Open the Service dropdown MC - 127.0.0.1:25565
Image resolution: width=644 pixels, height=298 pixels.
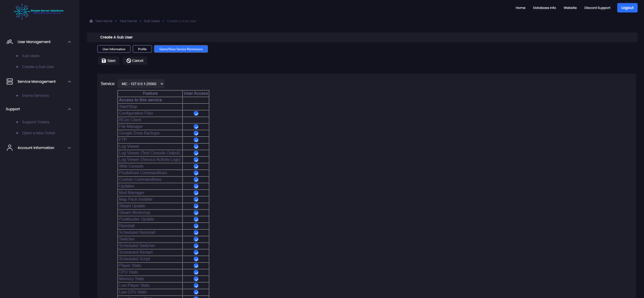(141, 84)
